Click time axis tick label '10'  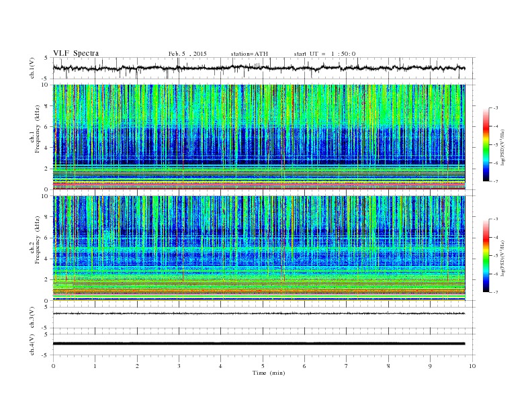[x=472, y=366]
